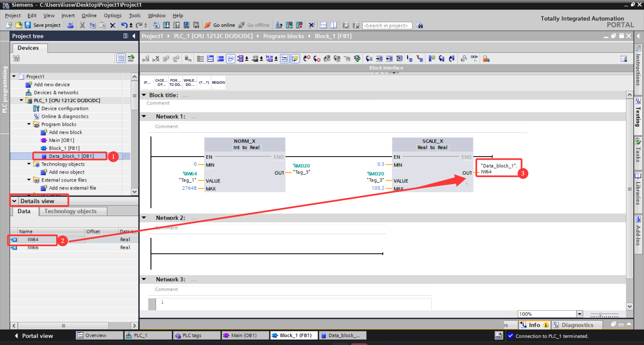Image resolution: width=644 pixels, height=345 pixels.
Task: Switch to Portal view
Action: [x=34, y=336]
